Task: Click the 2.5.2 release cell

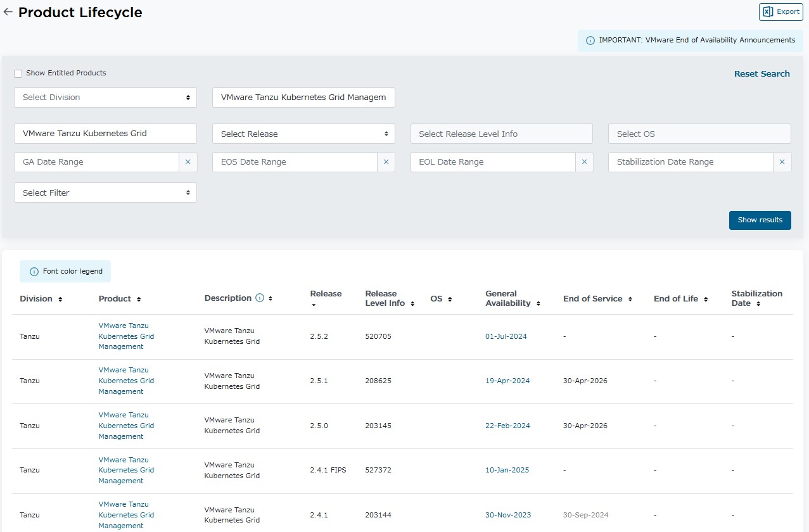Action: point(319,336)
